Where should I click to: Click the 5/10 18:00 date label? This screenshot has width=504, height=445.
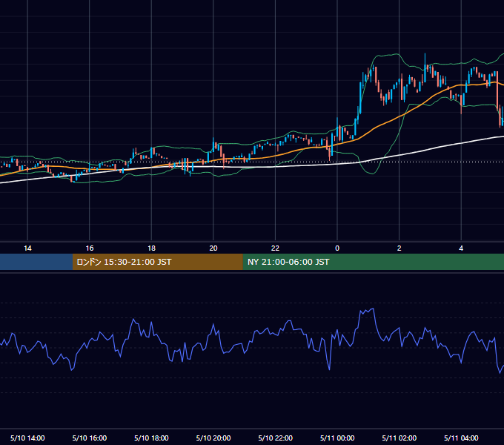[151, 438]
